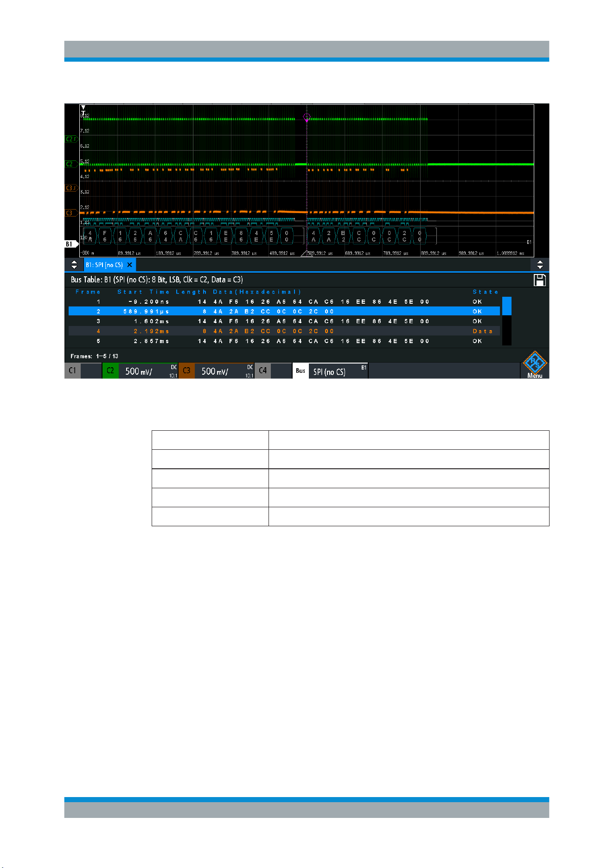Open C3 500 mV/ vertical scale setting
The height and width of the screenshot is (868, 614).
(224, 370)
